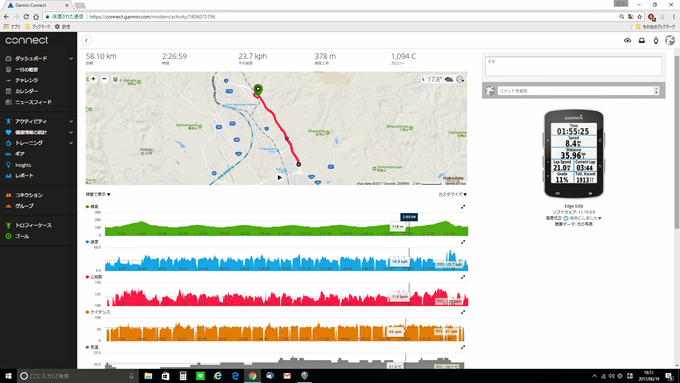
Task: Zoom out on the map
Action: pyautogui.click(x=104, y=79)
